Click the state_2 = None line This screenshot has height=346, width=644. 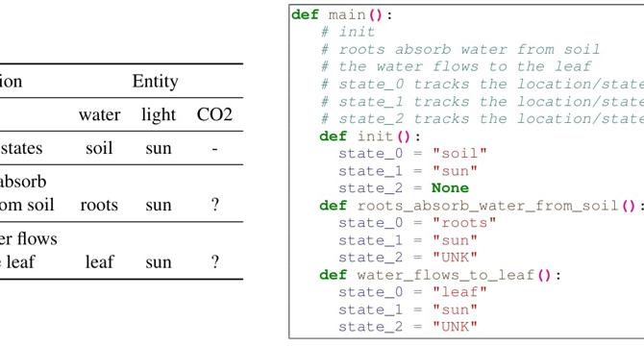(x=404, y=188)
